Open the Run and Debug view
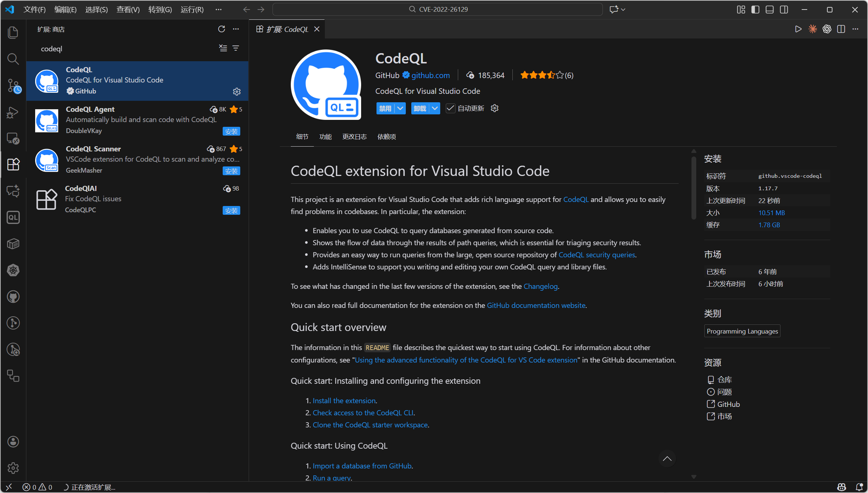 pyautogui.click(x=13, y=113)
